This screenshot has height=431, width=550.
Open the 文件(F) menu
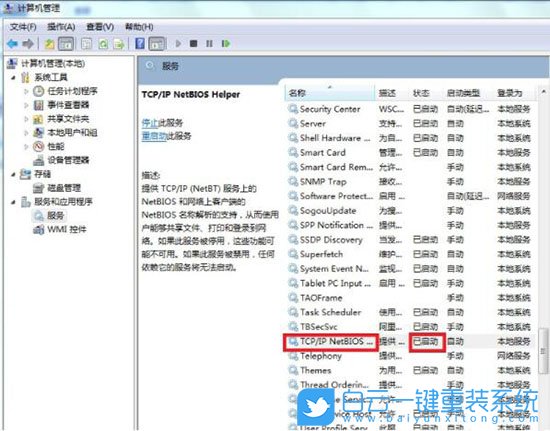23,27
